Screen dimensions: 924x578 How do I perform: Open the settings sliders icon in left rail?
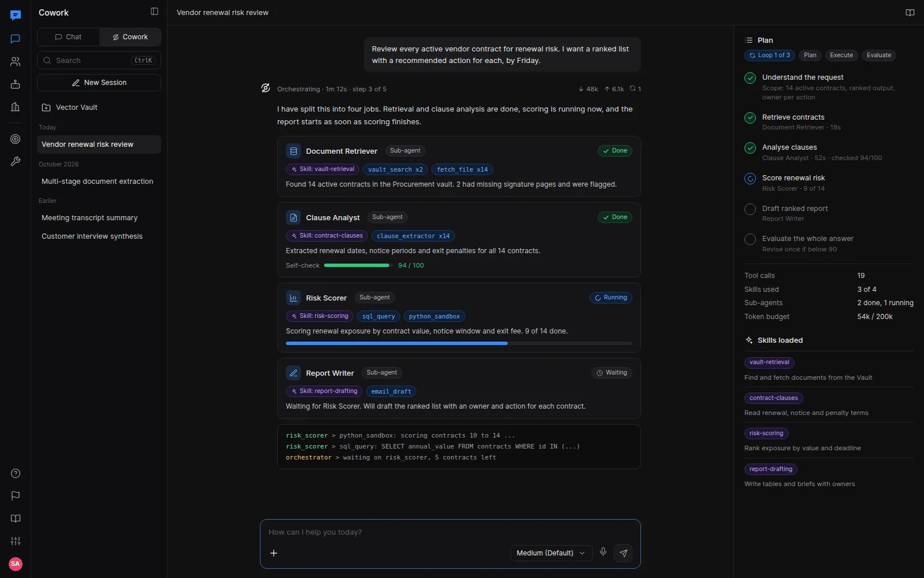coord(16,541)
